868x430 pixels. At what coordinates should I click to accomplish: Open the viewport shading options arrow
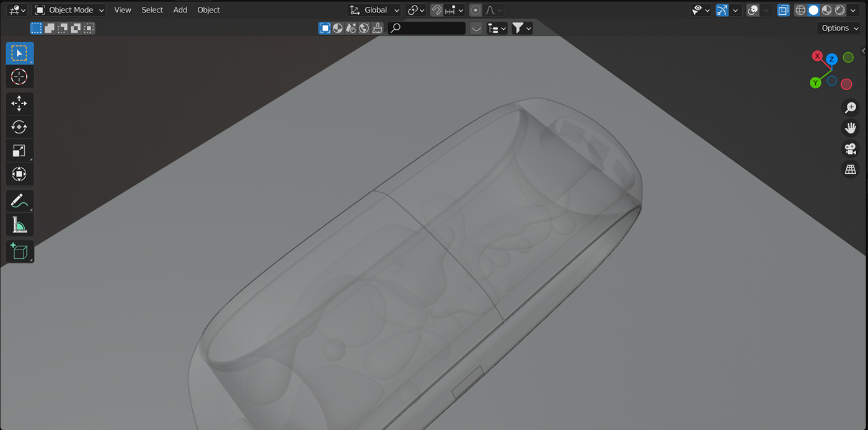pos(854,10)
